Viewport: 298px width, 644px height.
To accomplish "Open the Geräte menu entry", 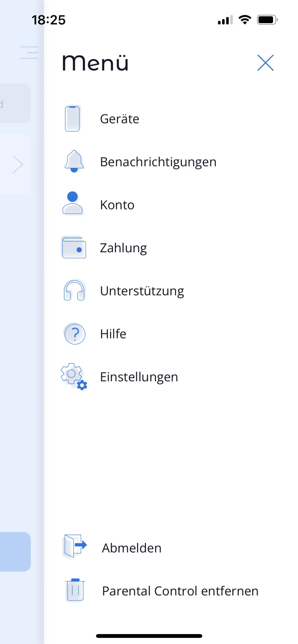I will [120, 119].
